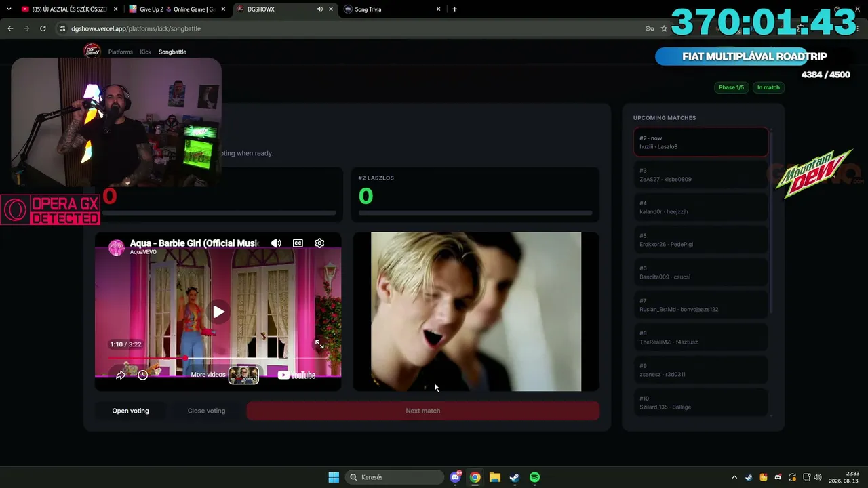Image resolution: width=868 pixels, height=488 pixels.
Task: Close the YouTube browser tab
Action: click(115, 9)
